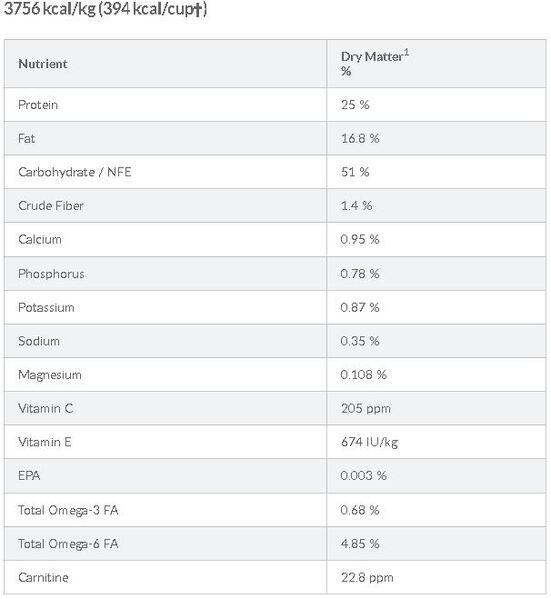Select the Calcium 0.95 % value
Viewport: 551px width, 599px height.
pos(360,240)
